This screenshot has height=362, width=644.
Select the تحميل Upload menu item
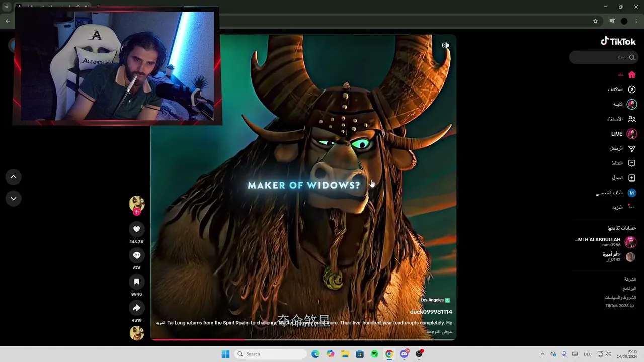point(617,178)
